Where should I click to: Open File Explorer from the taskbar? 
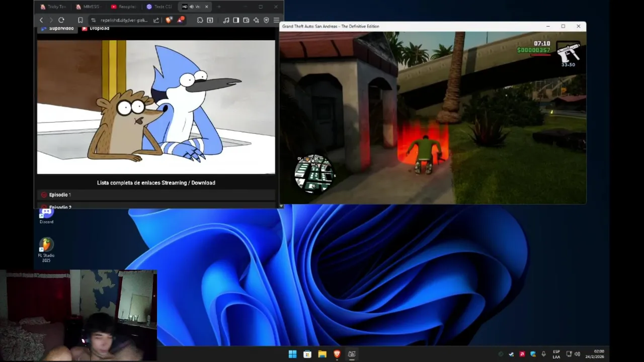click(322, 354)
